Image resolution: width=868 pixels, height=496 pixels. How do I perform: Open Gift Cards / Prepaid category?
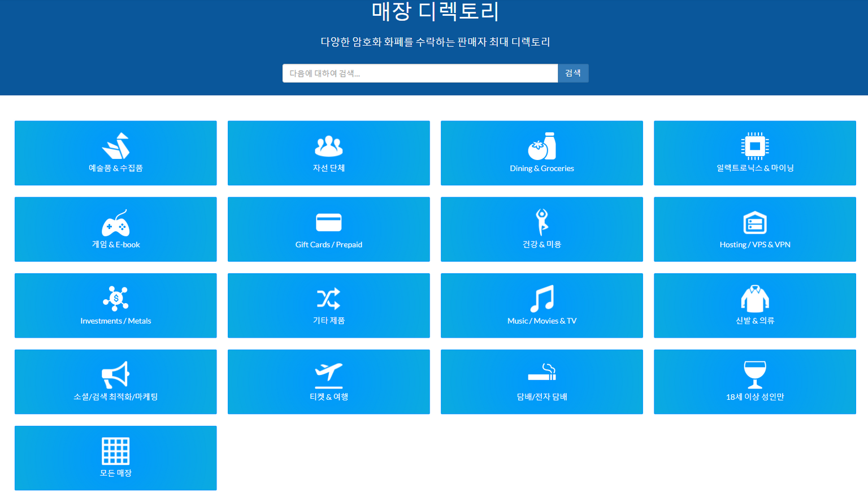[329, 229]
